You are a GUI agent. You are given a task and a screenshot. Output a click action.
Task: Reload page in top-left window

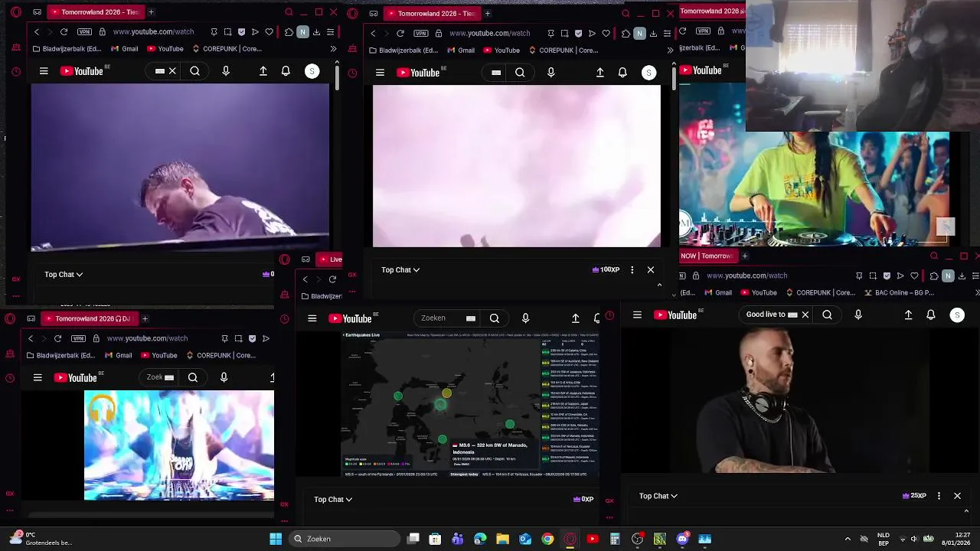(64, 32)
